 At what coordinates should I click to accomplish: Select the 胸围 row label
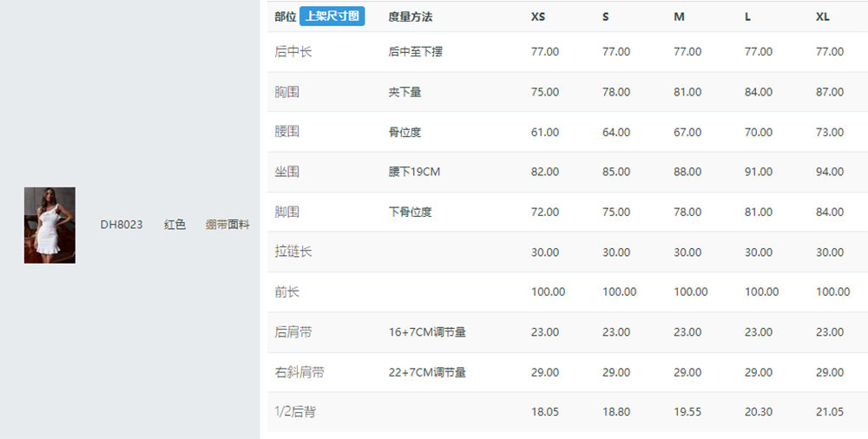(286, 92)
